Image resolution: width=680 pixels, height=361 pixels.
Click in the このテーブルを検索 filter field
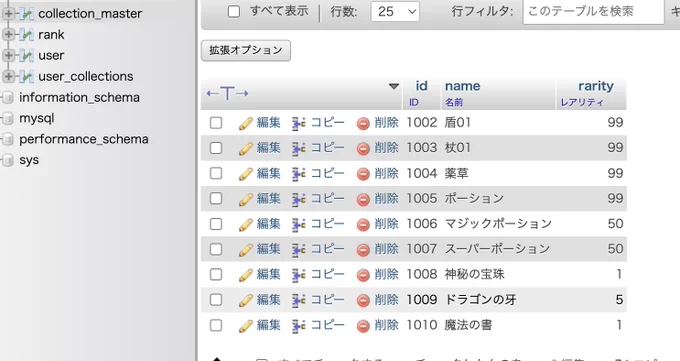(x=593, y=11)
